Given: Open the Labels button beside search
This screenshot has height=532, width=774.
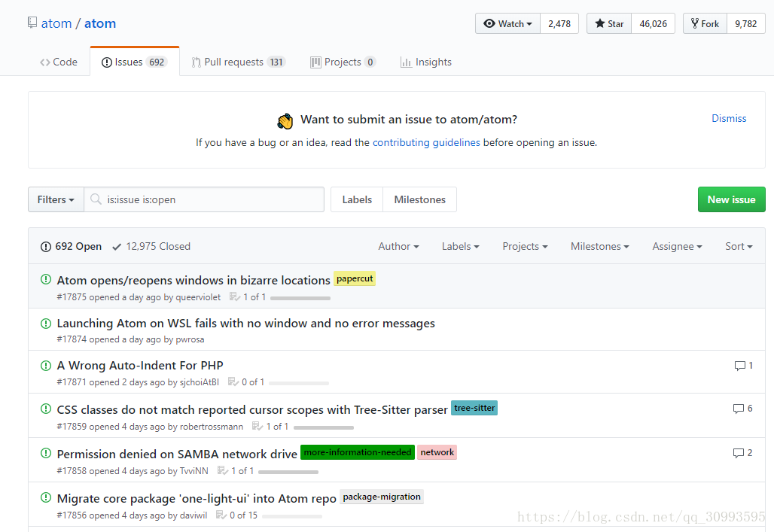Looking at the screenshot, I should click(x=357, y=199).
